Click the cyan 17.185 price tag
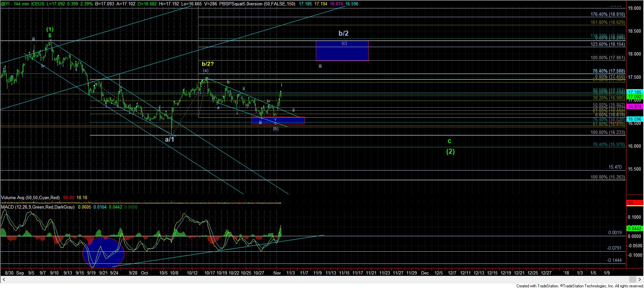This screenshot has width=644, height=288. [635, 92]
